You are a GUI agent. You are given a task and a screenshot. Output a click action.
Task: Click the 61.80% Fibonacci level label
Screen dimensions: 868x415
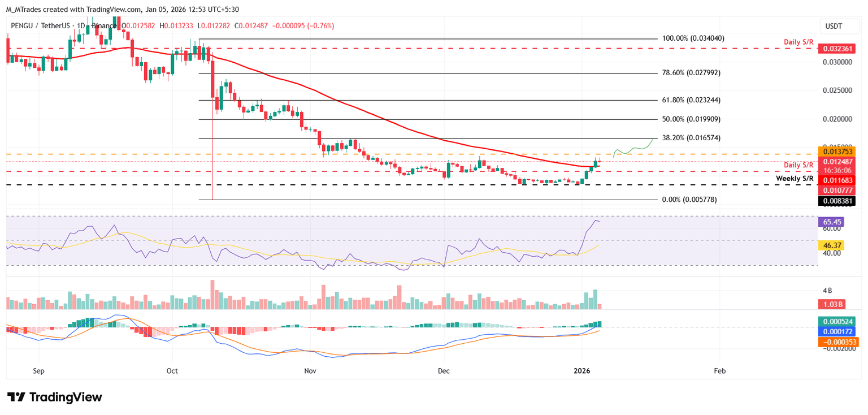pos(690,100)
